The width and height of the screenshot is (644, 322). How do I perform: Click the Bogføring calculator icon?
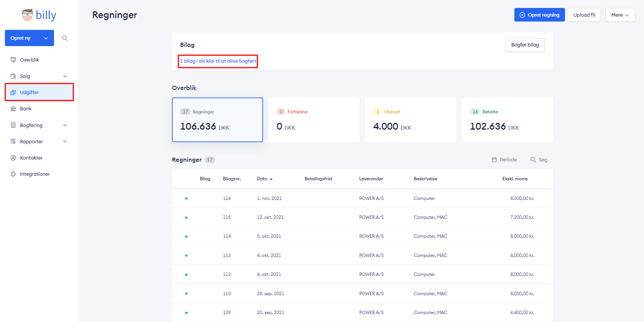[x=13, y=125]
